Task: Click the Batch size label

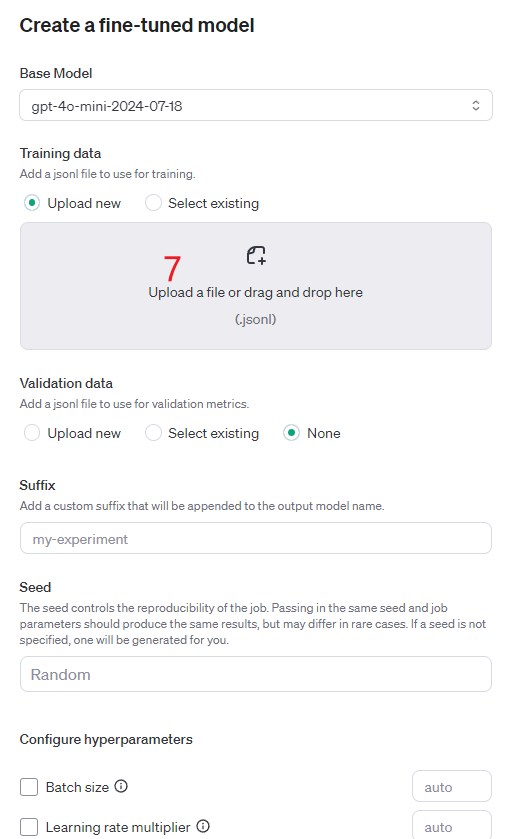Action: (x=78, y=787)
